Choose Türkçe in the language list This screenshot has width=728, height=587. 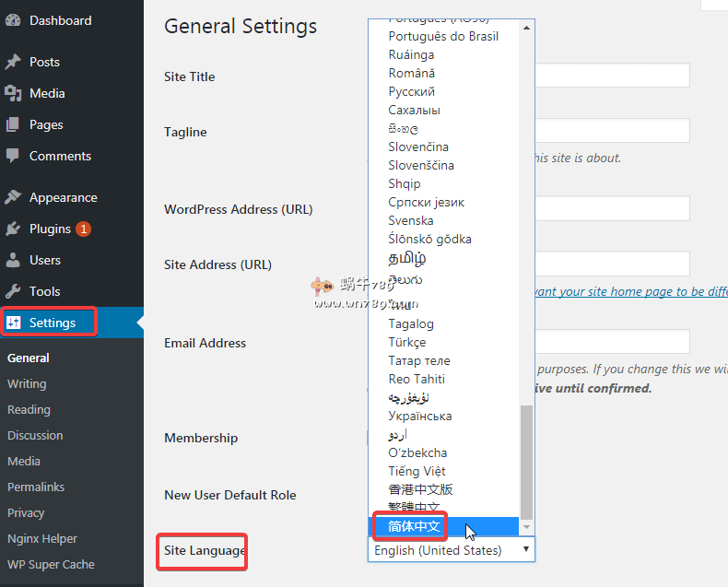(407, 342)
